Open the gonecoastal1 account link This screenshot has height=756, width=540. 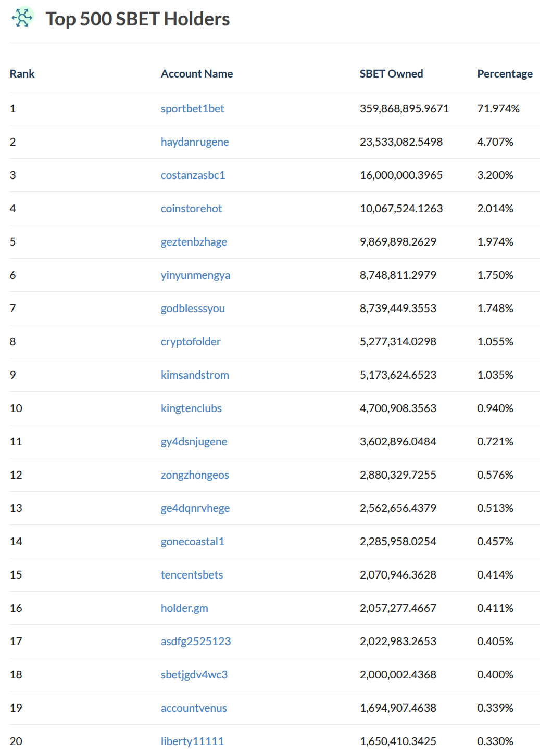pos(192,542)
